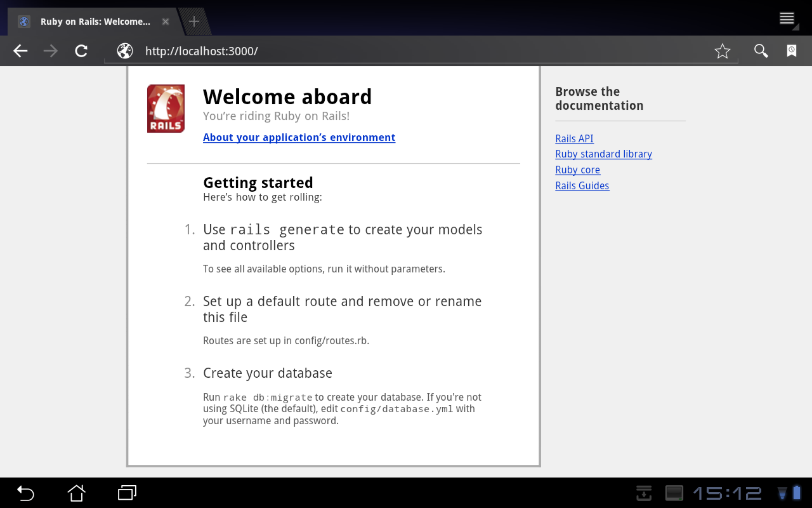Screen dimensions: 812x508
Task: Click the Welcome aboard heading
Action: tap(287, 97)
